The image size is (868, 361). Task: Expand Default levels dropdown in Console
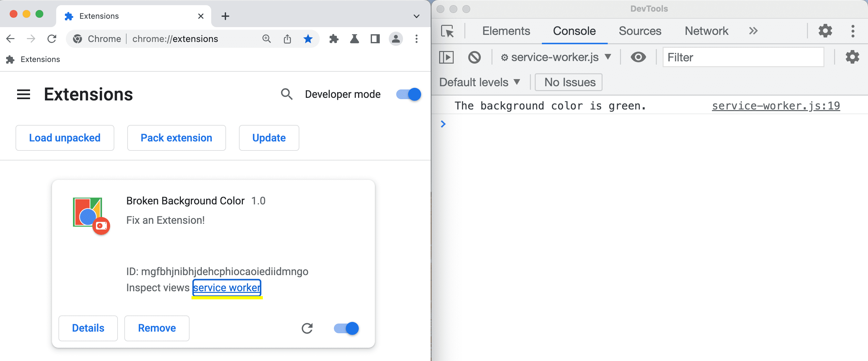click(x=480, y=82)
